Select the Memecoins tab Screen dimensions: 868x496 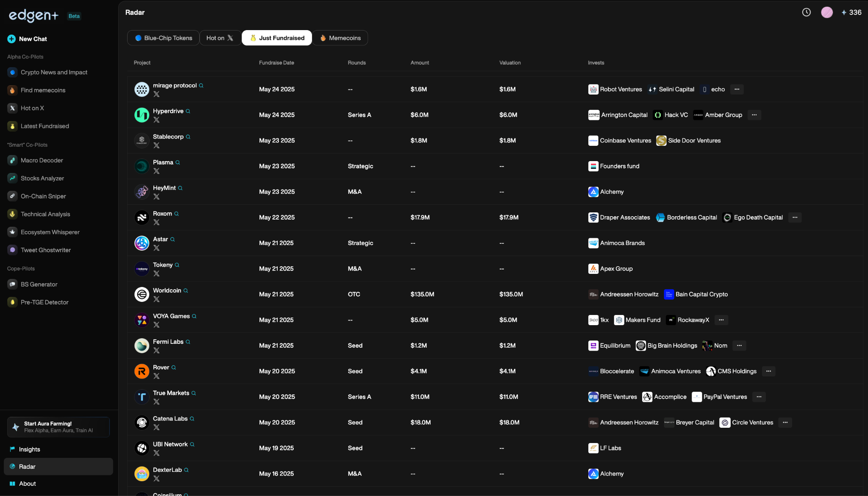340,38
